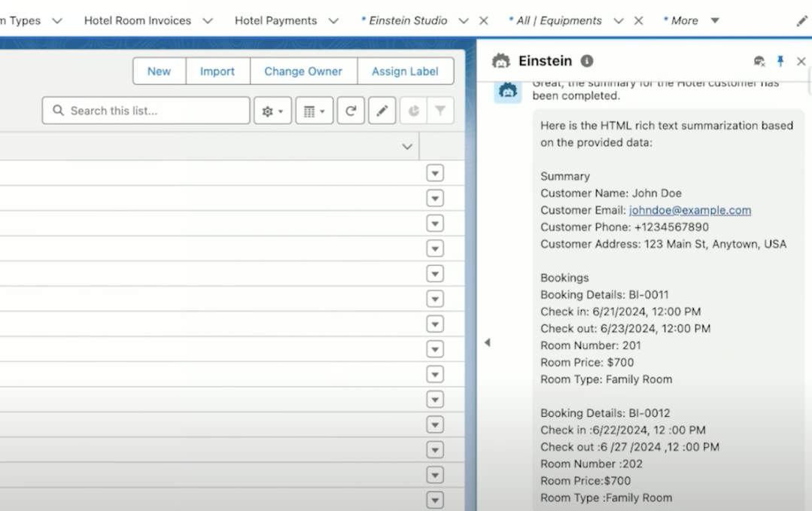Click the edit pencil beside the More tab

[801, 20]
